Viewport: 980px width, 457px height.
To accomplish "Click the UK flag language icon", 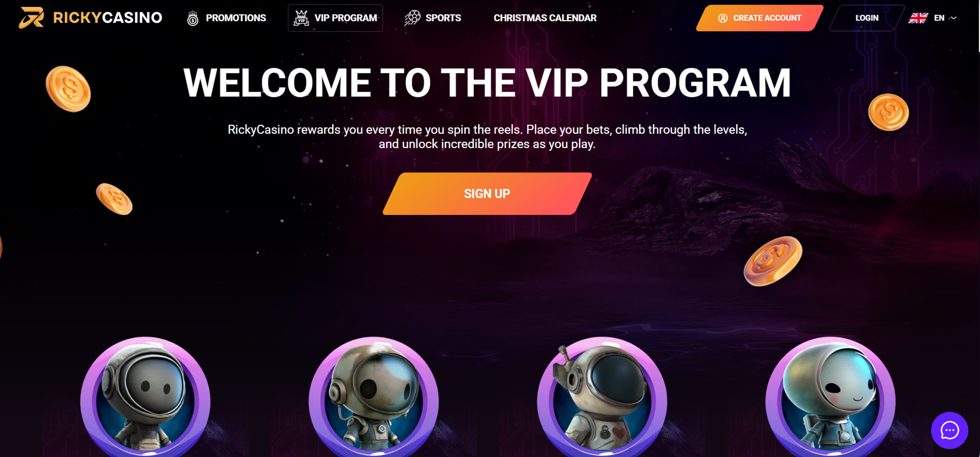I will point(918,18).
